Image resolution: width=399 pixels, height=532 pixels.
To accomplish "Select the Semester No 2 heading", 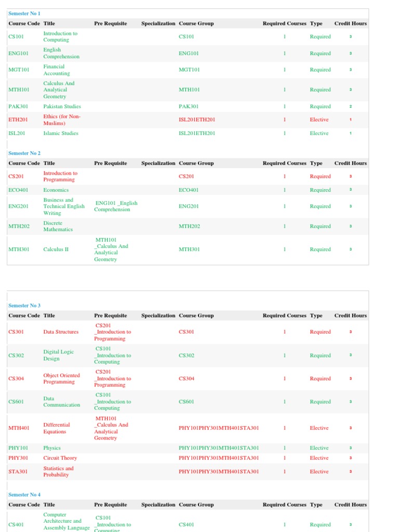I will pos(24,153).
